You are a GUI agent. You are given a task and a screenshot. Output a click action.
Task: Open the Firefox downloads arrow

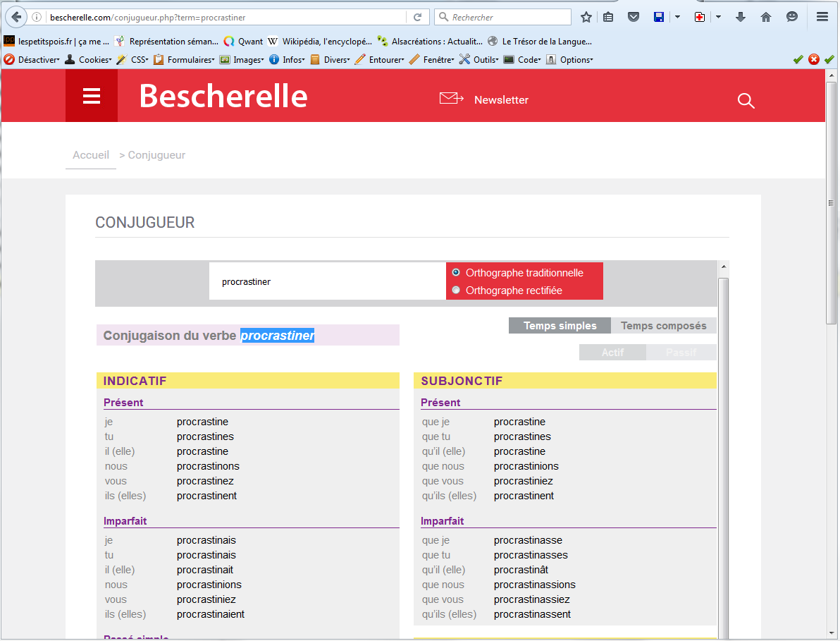click(740, 17)
